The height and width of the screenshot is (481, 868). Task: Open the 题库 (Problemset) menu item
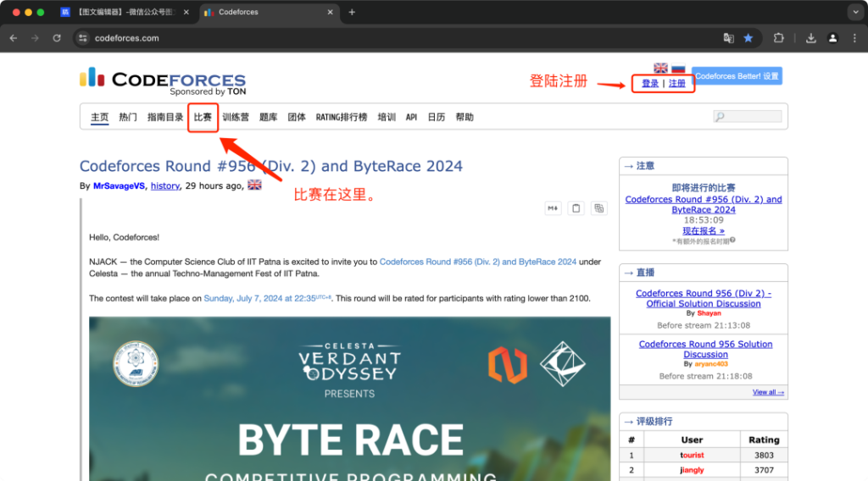tap(268, 118)
